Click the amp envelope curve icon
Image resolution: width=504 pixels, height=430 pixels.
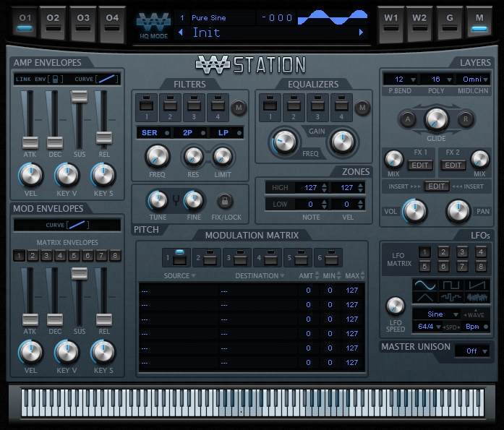pyautogui.click(x=107, y=79)
